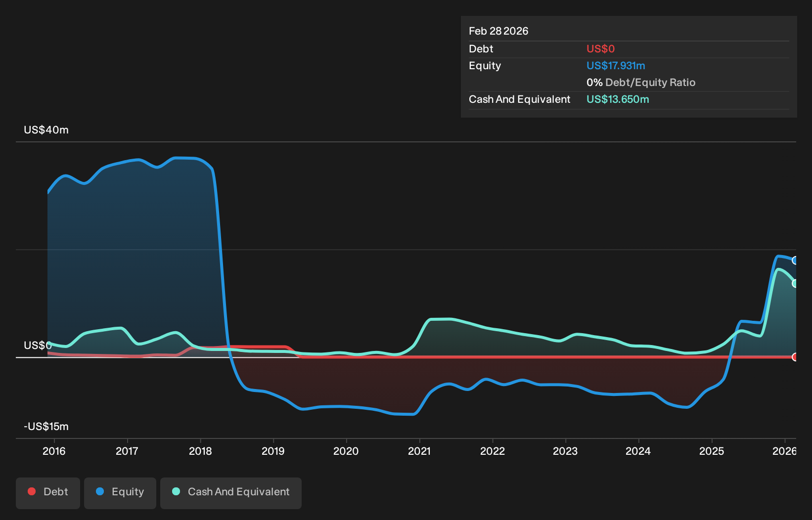Click the Feb 28 2026 tooltip date
Screen dimensions: 812x520
(x=498, y=31)
